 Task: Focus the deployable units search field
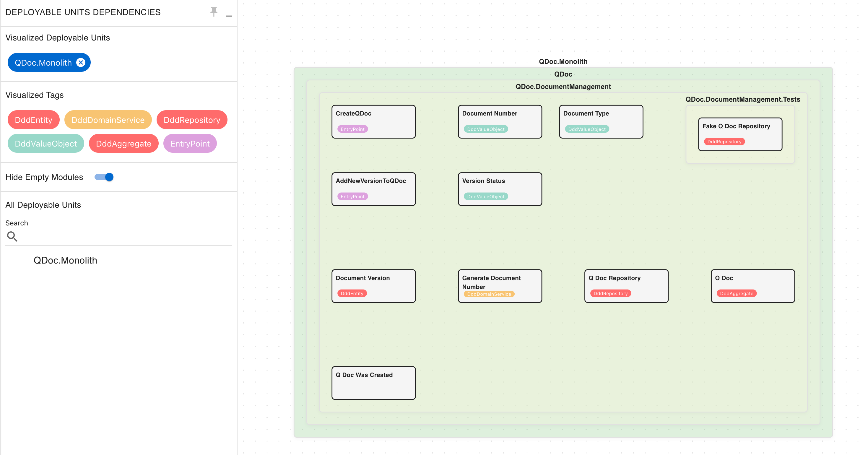tap(125, 236)
